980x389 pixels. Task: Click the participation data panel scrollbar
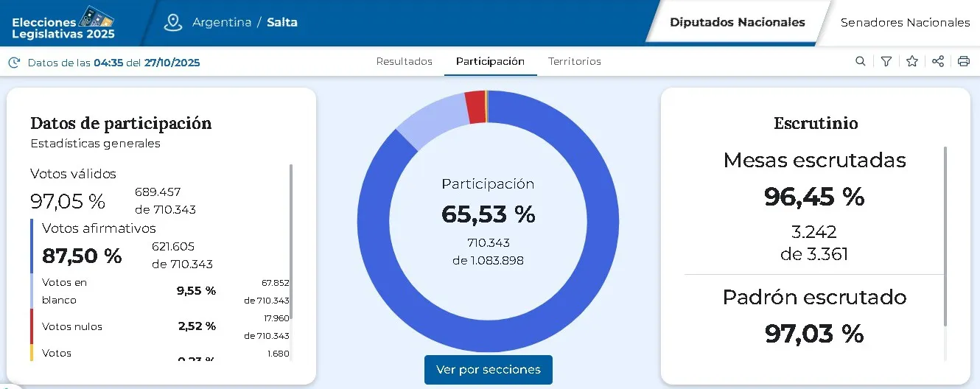[x=292, y=243]
